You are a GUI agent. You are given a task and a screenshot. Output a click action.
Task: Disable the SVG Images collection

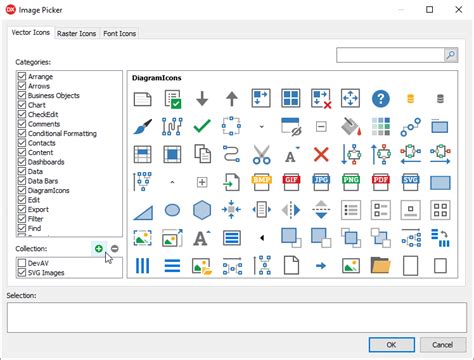tap(22, 273)
